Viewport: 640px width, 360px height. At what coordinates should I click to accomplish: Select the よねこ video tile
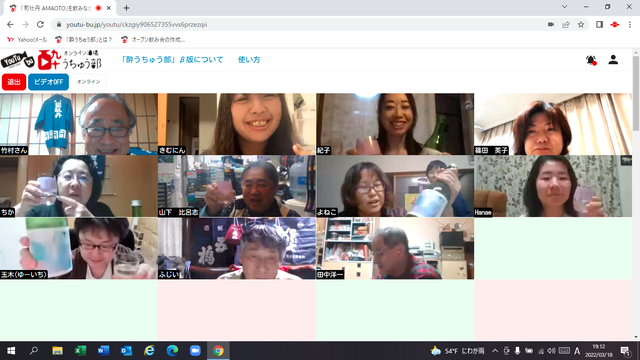click(395, 186)
